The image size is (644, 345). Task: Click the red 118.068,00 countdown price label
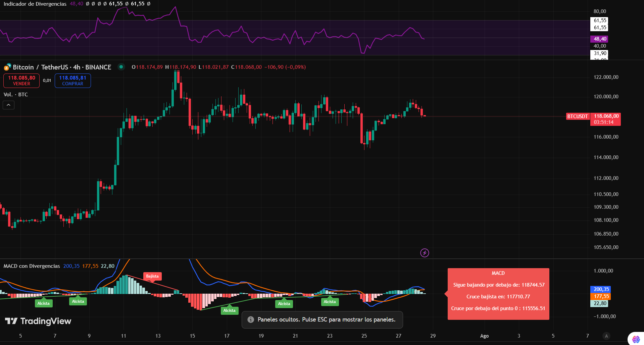coord(605,119)
